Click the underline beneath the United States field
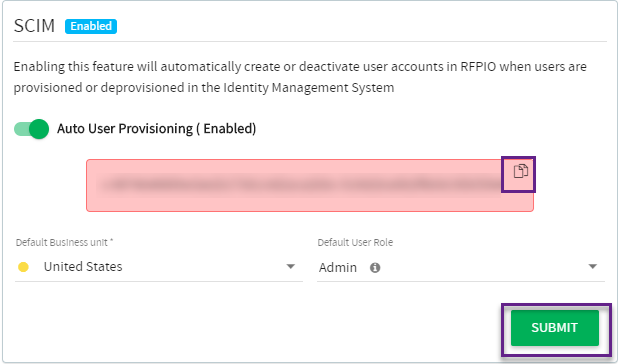The height and width of the screenshot is (364, 618). [159, 281]
